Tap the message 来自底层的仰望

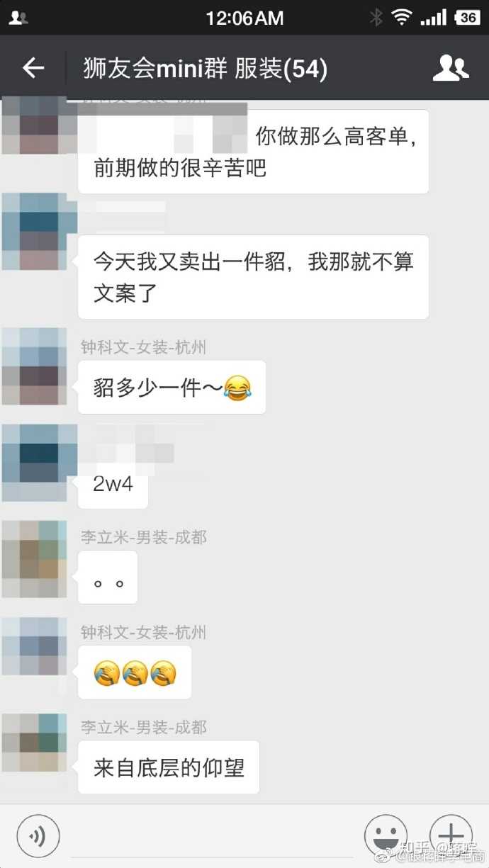tap(169, 767)
